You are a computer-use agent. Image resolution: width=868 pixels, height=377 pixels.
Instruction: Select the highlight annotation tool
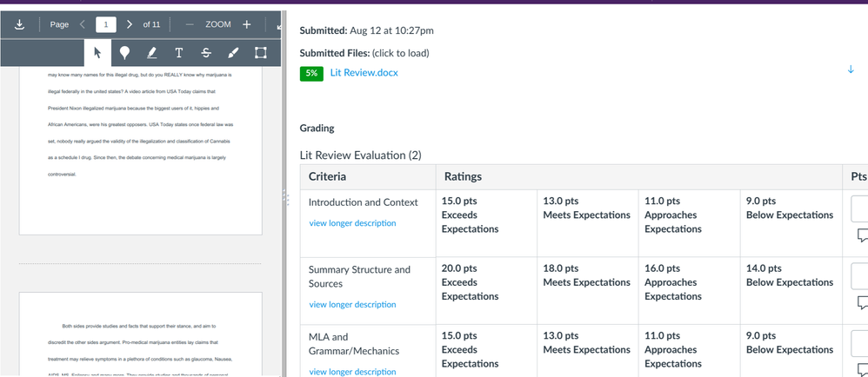[x=151, y=52]
